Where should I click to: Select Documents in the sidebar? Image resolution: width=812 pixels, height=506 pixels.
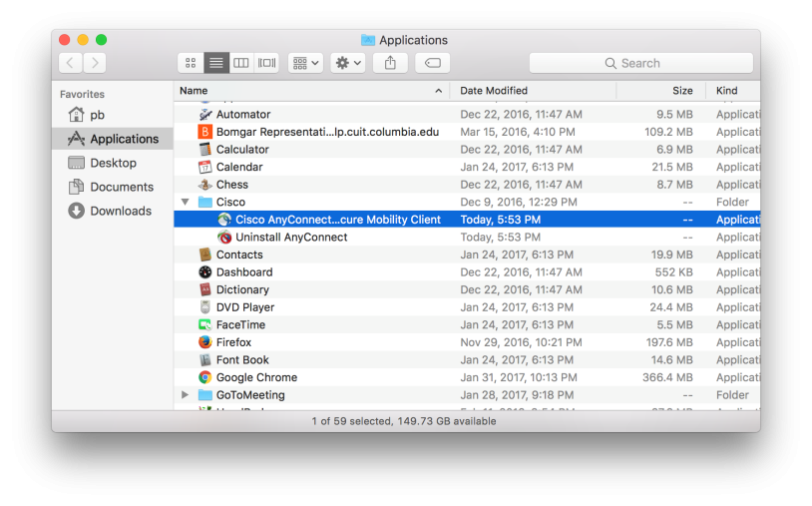coord(111,187)
